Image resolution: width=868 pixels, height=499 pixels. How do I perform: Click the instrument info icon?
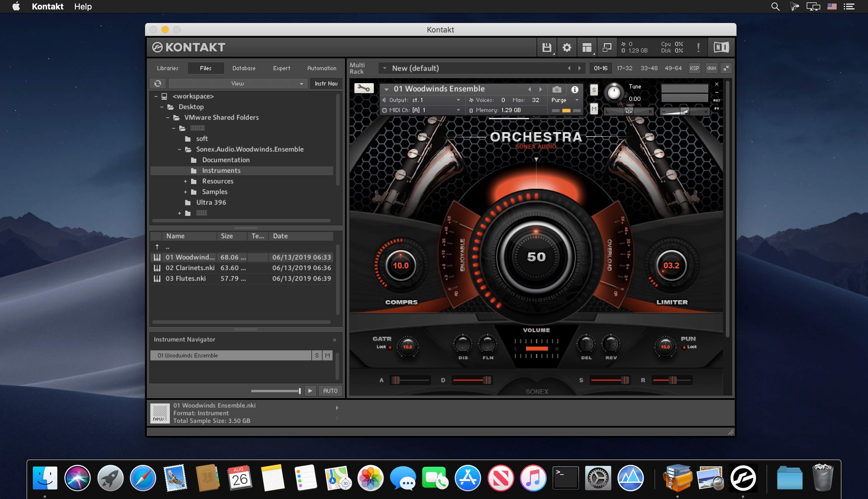(x=574, y=89)
